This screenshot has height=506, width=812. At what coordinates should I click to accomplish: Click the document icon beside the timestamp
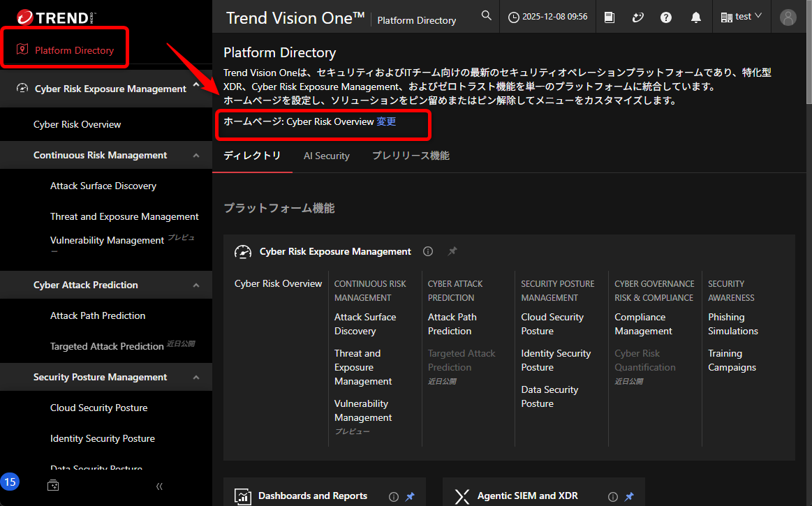(610, 17)
